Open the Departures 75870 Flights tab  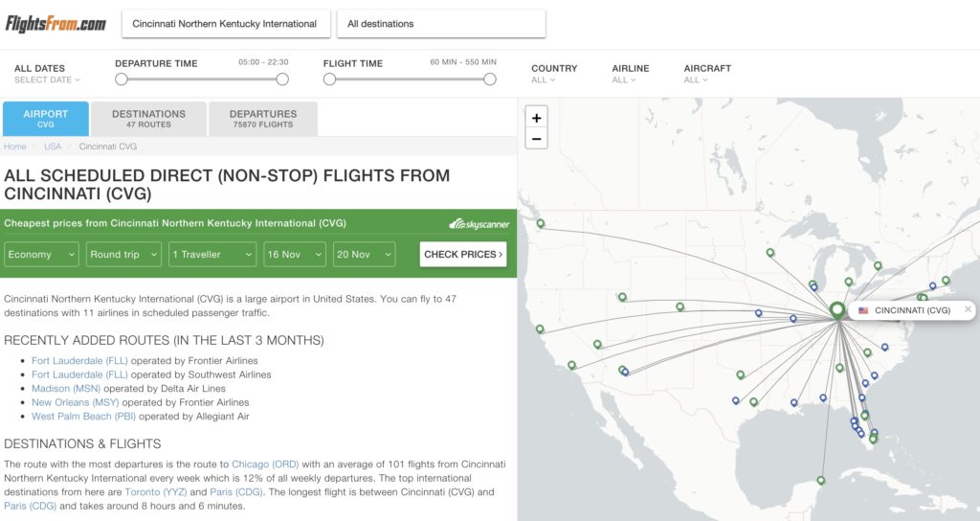(262, 119)
